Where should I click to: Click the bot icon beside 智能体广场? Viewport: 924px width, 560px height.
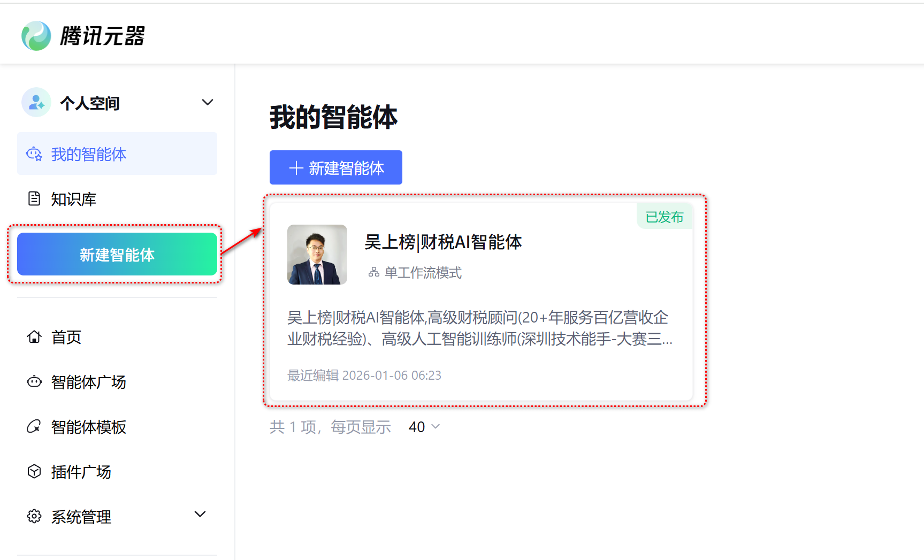tap(34, 382)
